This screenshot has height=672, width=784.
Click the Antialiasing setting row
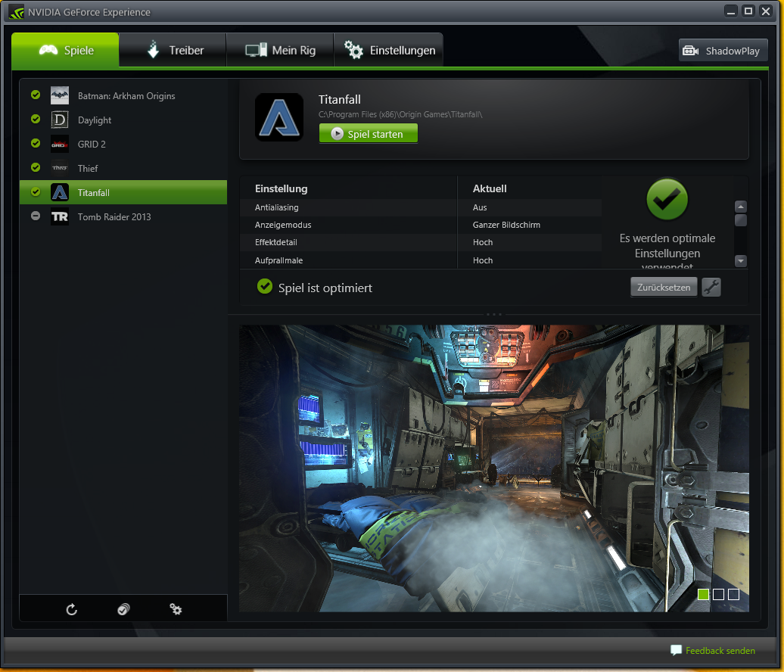421,207
